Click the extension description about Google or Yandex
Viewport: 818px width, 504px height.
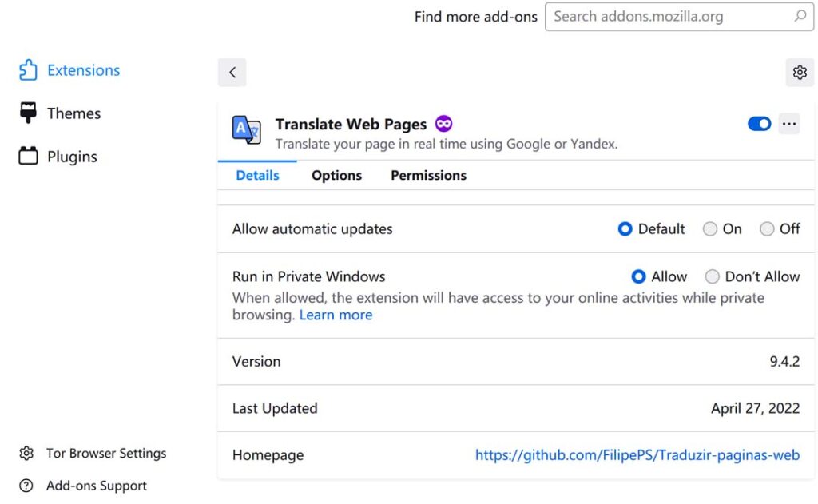447,144
